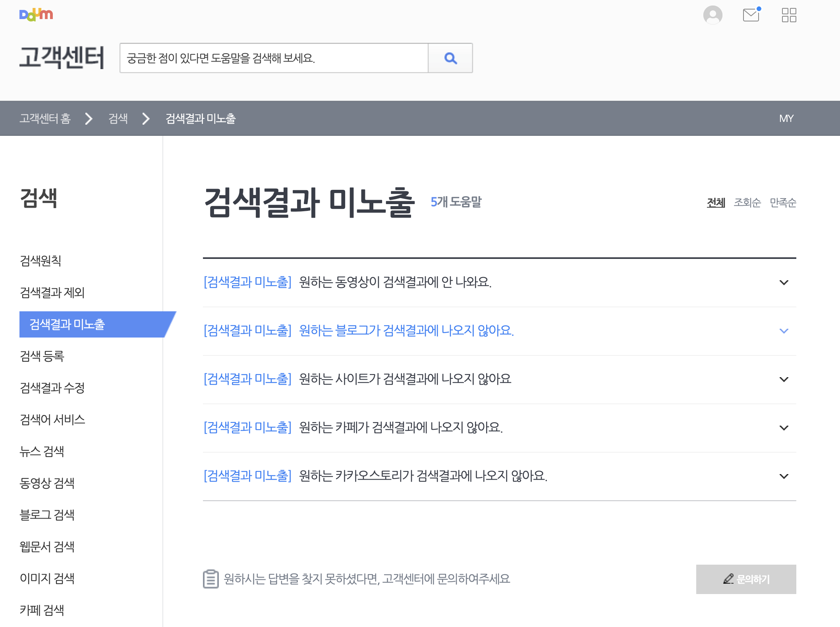Open the services grid icon
This screenshot has width=840, height=627.
[789, 15]
